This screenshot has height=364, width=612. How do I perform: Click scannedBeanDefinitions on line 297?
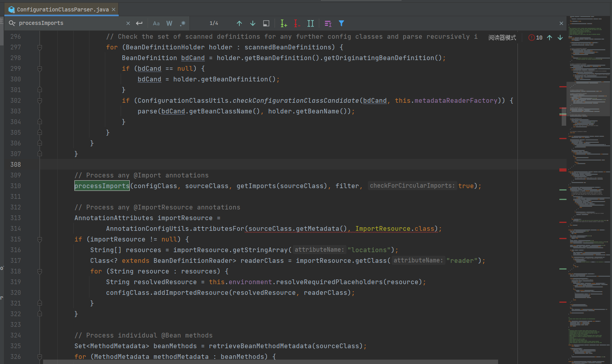coord(288,47)
